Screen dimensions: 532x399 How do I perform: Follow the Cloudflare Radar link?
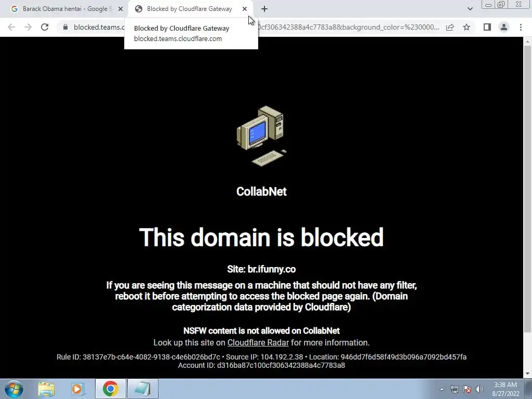click(x=258, y=343)
